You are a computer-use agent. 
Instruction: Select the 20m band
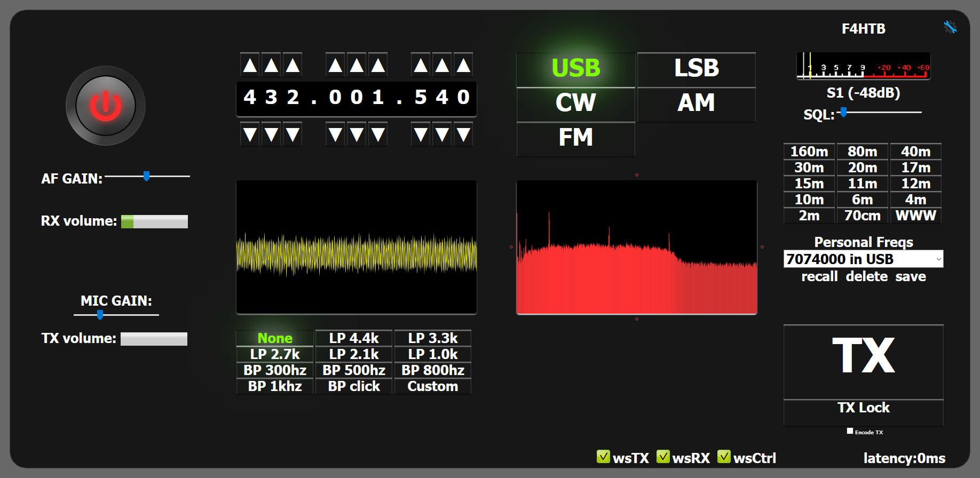862,168
